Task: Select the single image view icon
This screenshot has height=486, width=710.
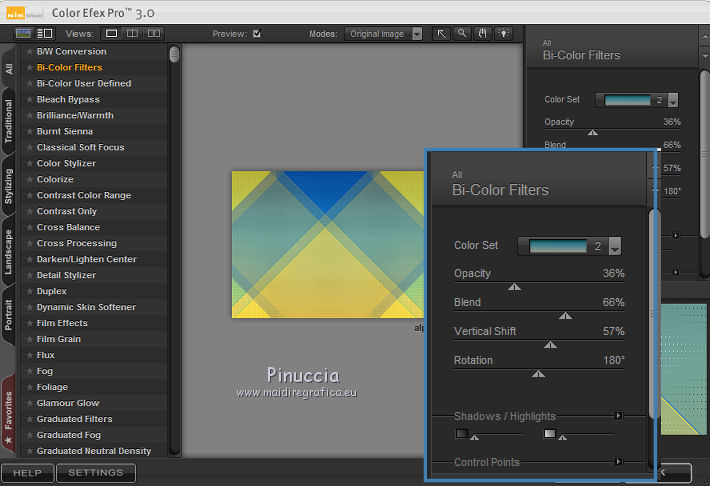Action: [112, 33]
